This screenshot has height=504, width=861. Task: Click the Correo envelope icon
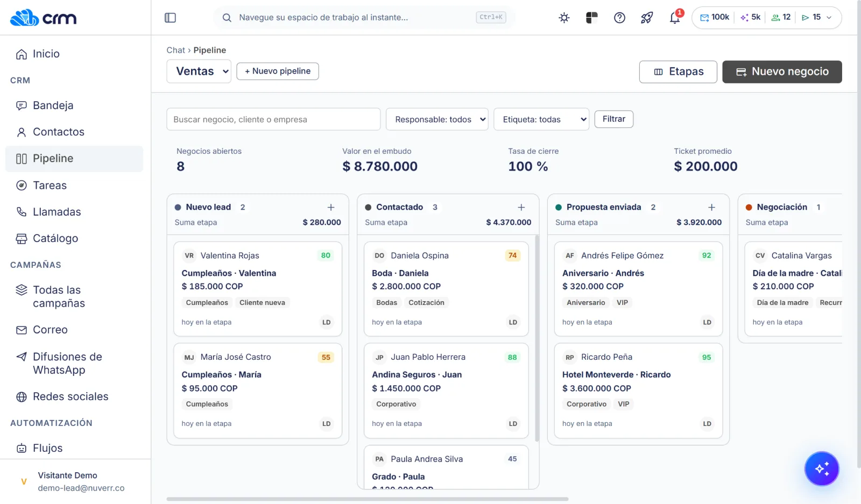(22, 330)
